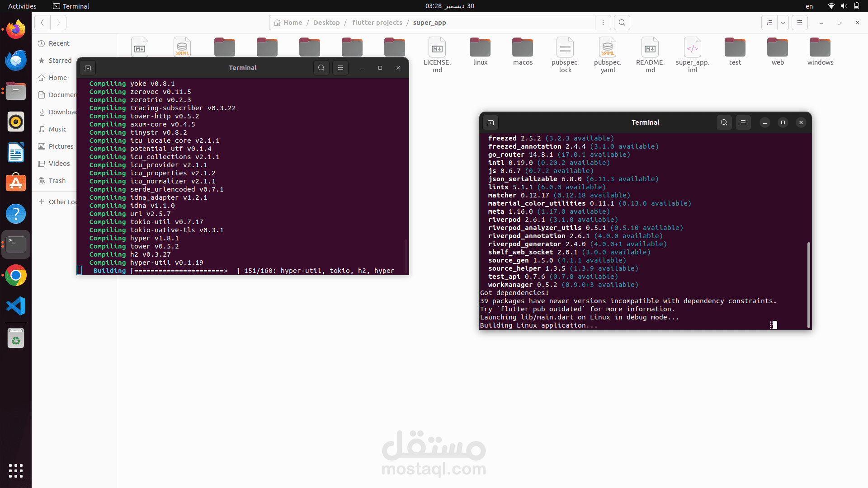Open Visual Studio Code from dock
Viewport: 868px width, 488px height.
pos(16,306)
